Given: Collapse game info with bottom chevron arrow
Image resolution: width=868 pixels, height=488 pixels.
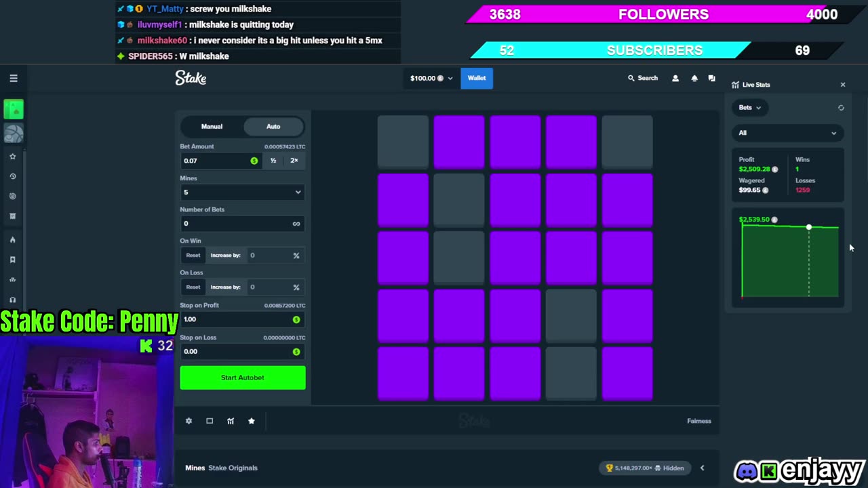Looking at the screenshot, I should point(702,468).
